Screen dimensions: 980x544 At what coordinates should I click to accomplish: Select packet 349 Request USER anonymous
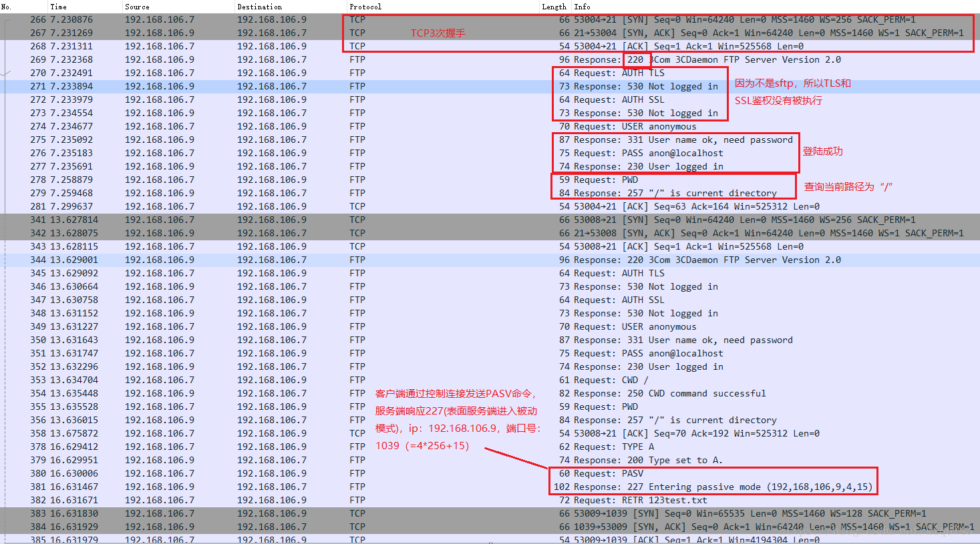point(490,326)
